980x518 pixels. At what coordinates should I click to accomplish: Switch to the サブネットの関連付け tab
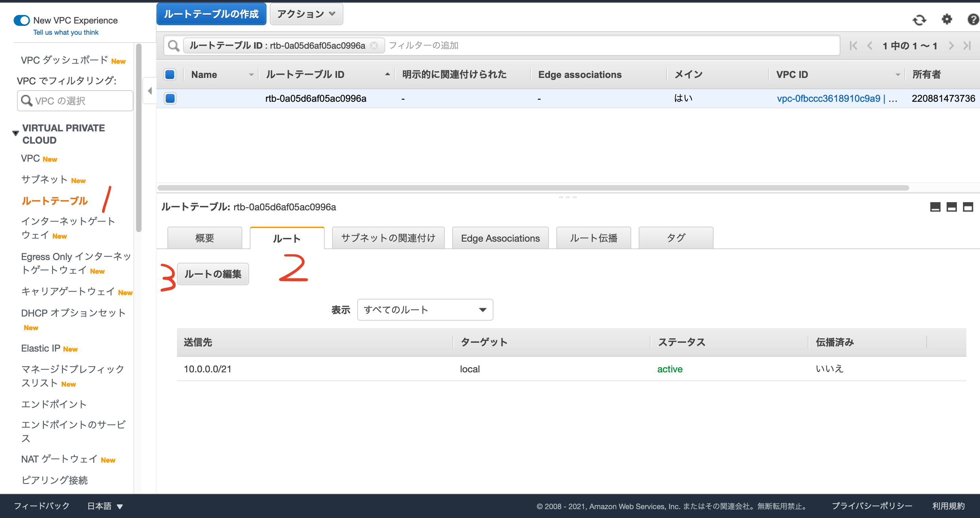[388, 238]
